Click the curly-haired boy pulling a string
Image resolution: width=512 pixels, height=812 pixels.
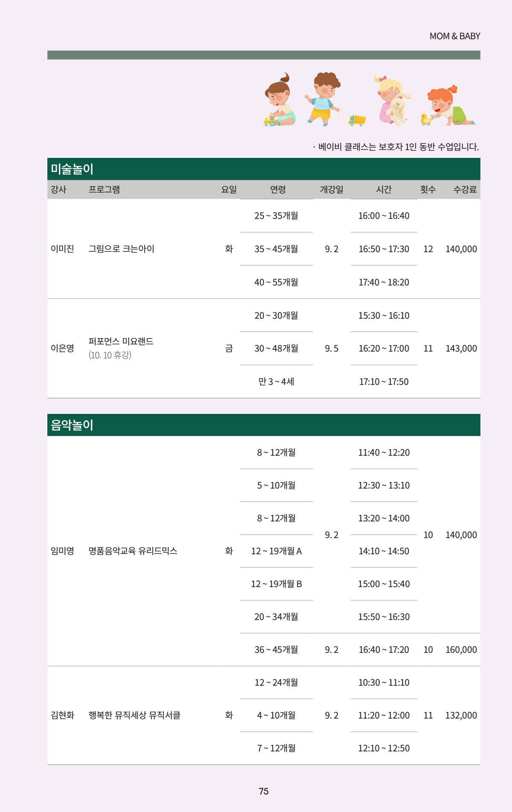point(323,99)
